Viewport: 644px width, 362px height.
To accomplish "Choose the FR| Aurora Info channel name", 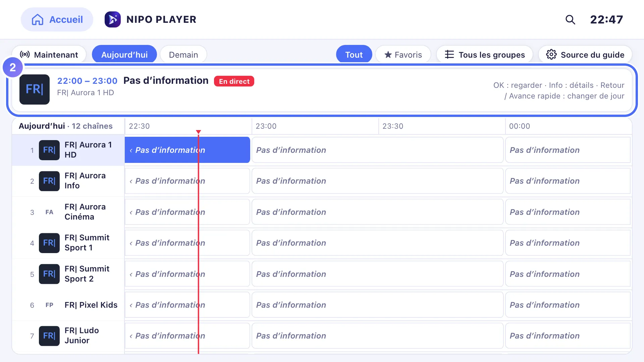I will pos(85,181).
